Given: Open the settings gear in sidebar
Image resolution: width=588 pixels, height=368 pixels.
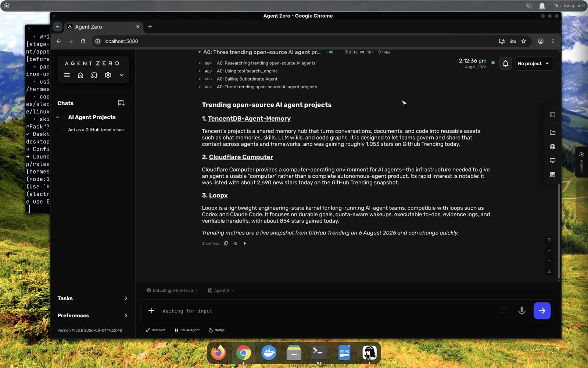Looking at the screenshot, I should 108,75.
